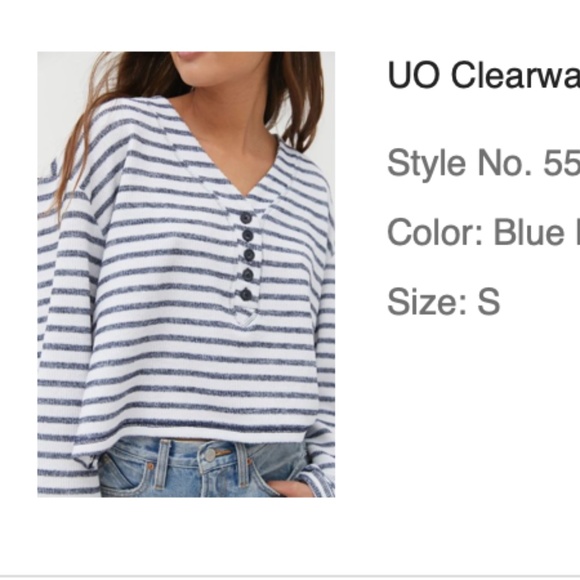Click the bottom button on shirt placket
Image resolution: width=580 pixels, height=580 pixels.
[x=246, y=295]
